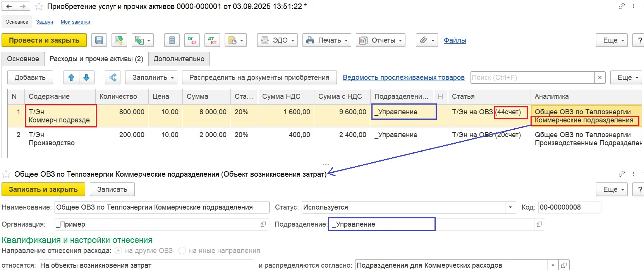Expand the распределяются согласно dropdown arrow
This screenshot has height=270, width=644.
[553, 265]
